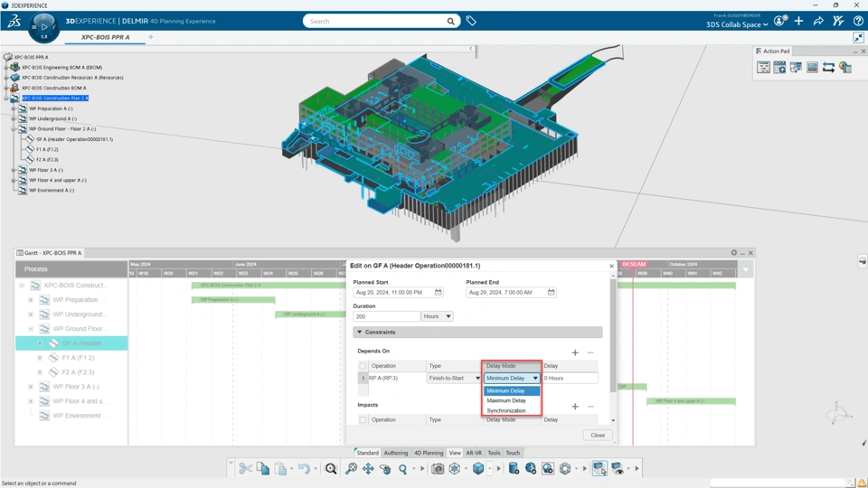Switch to the Standard tab
This screenshot has height=488, width=868.
367,453
